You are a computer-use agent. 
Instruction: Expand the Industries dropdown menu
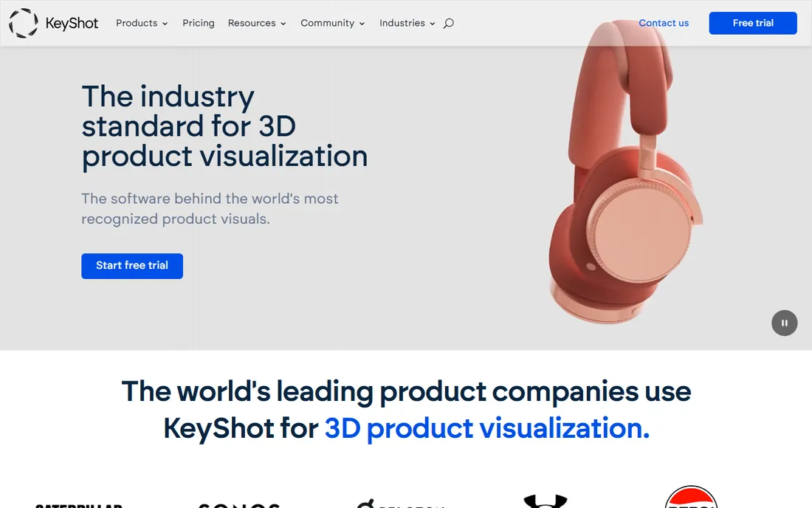(407, 24)
